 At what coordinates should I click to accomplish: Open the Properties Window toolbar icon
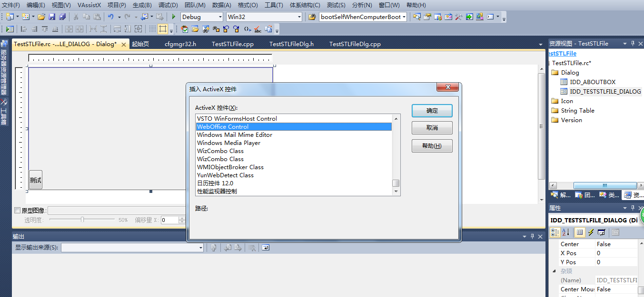[427, 17]
